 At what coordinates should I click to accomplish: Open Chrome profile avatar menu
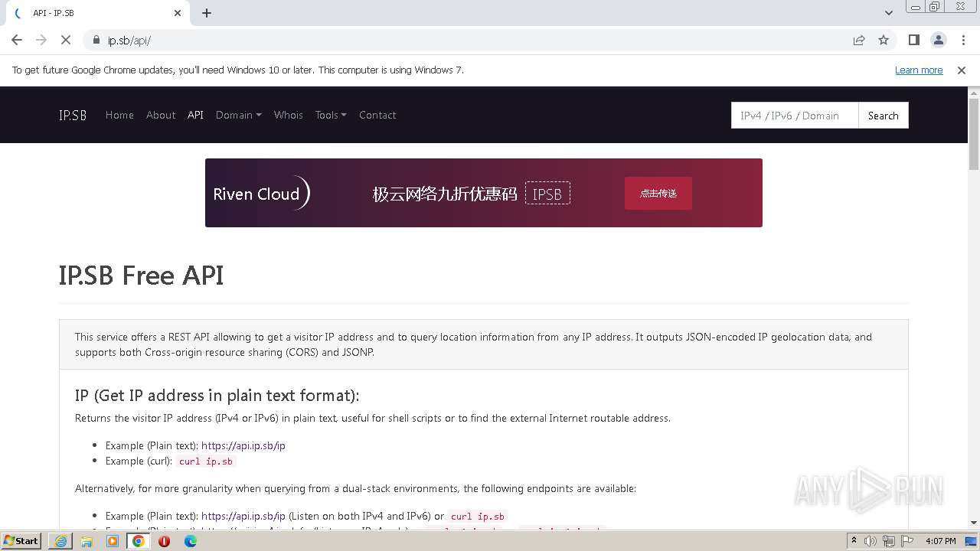938,40
